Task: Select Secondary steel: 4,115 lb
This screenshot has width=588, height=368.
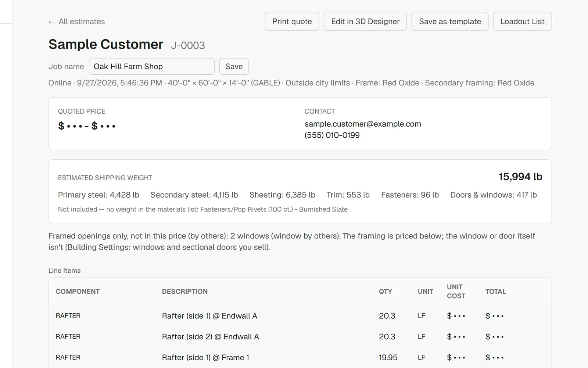Action: click(194, 195)
